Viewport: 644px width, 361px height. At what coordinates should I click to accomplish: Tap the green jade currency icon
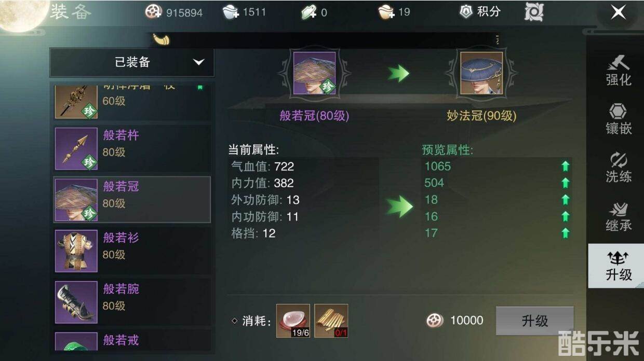309,12
